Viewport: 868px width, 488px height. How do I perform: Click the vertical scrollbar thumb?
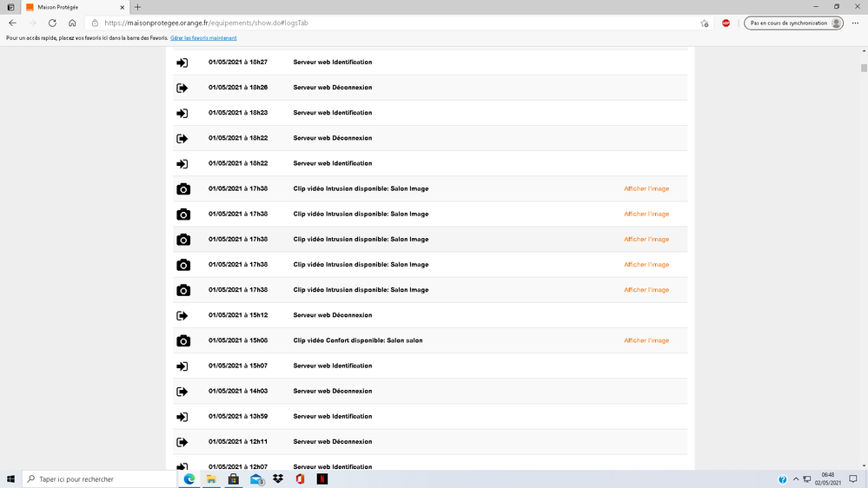[x=864, y=68]
